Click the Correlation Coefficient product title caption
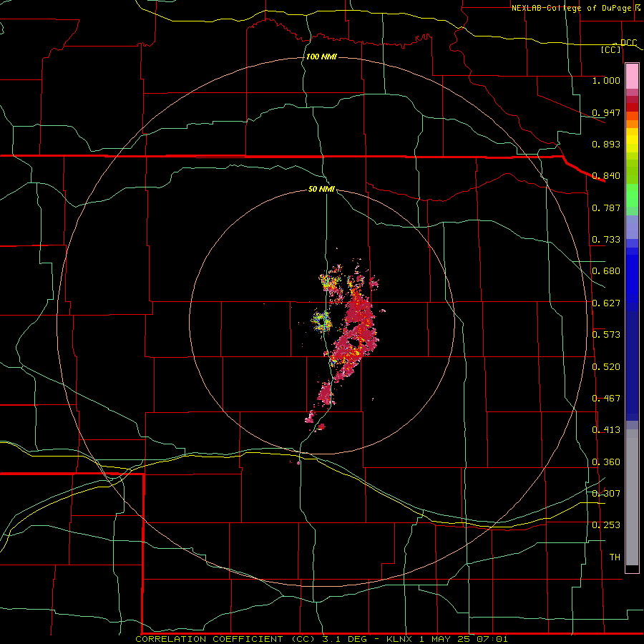Image resolution: width=644 pixels, height=644 pixels. point(321,639)
